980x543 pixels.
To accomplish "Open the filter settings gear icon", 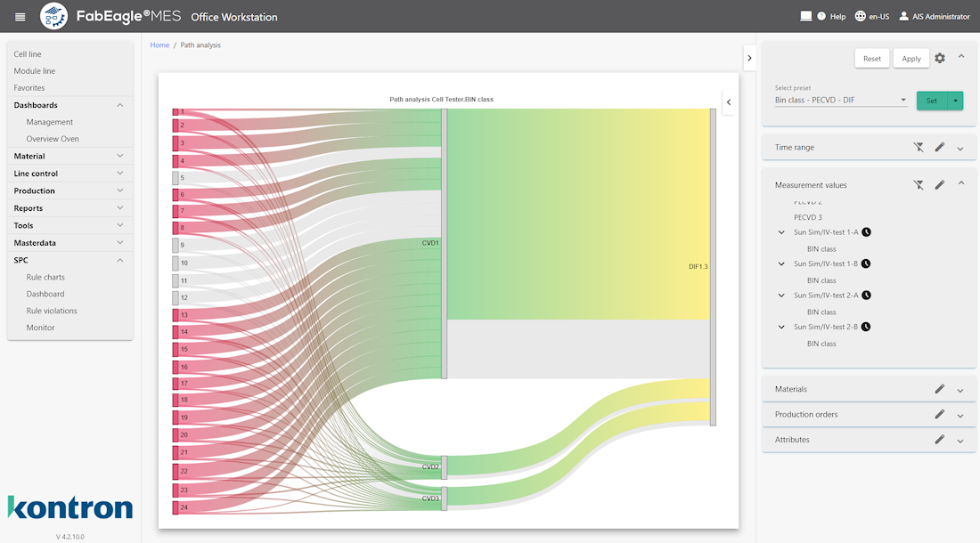I will click(940, 58).
